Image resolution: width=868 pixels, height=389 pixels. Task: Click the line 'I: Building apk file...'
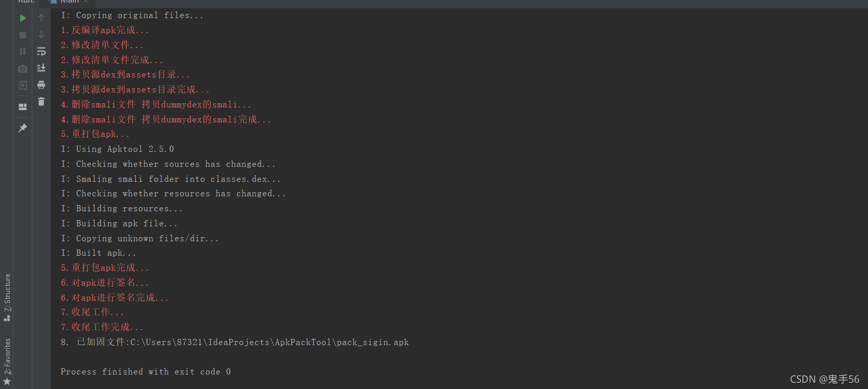point(119,224)
